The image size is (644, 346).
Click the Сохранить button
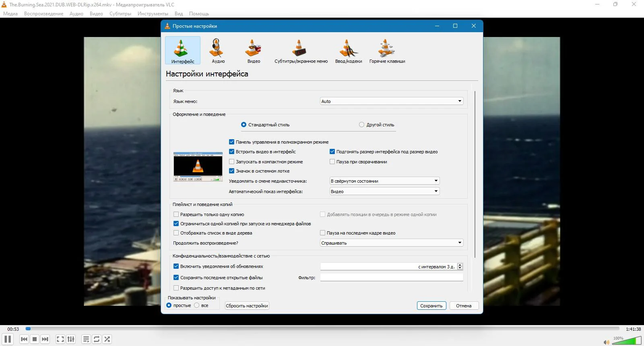[431, 306]
